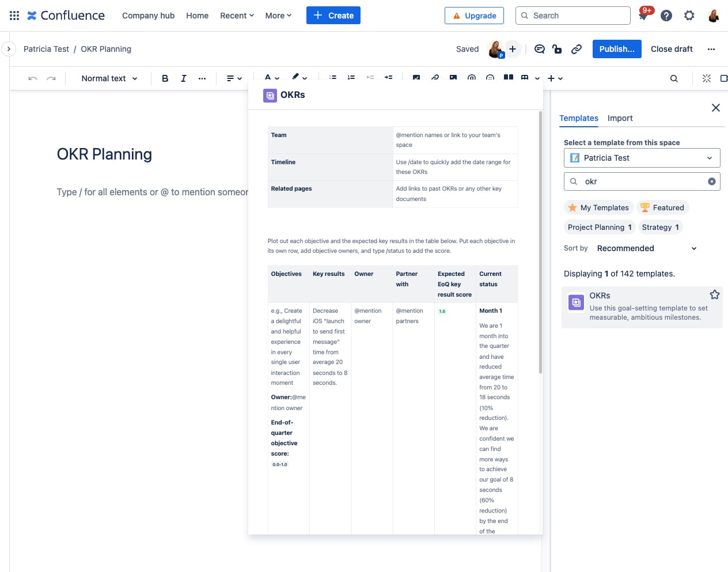The width and height of the screenshot is (728, 572).
Task: Insert a layouts section
Action: click(x=509, y=78)
